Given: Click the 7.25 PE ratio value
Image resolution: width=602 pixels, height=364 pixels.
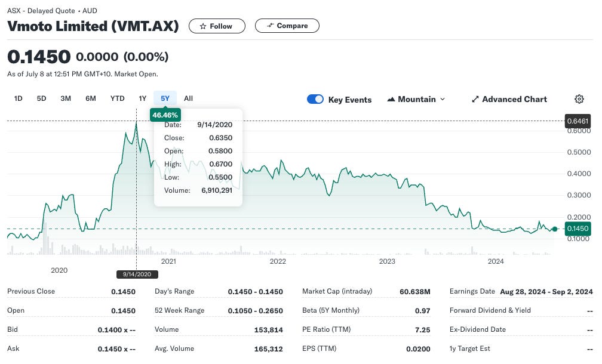Looking at the screenshot, I should pyautogui.click(x=423, y=330).
